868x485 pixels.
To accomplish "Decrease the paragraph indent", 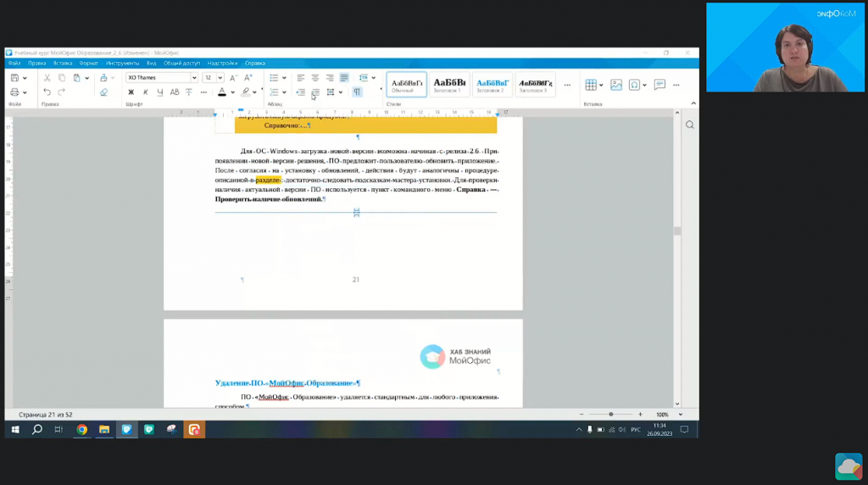I will point(301,92).
